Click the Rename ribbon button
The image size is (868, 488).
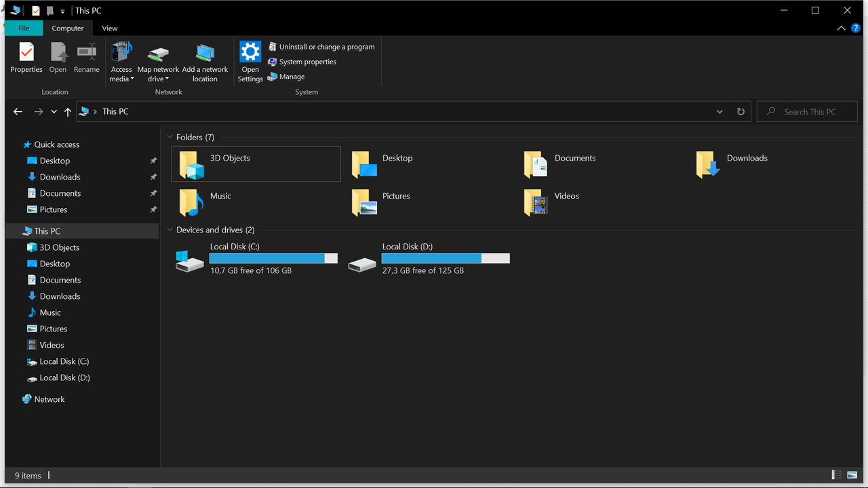coord(86,58)
